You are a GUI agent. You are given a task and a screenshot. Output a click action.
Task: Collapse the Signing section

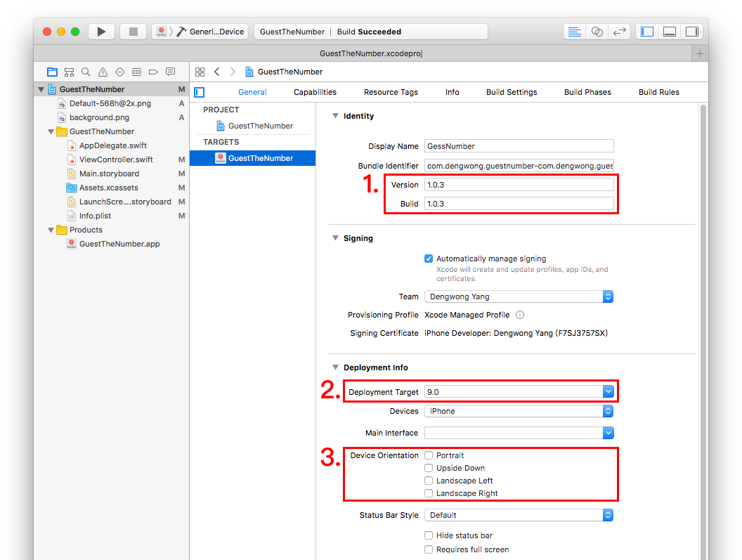tap(335, 238)
